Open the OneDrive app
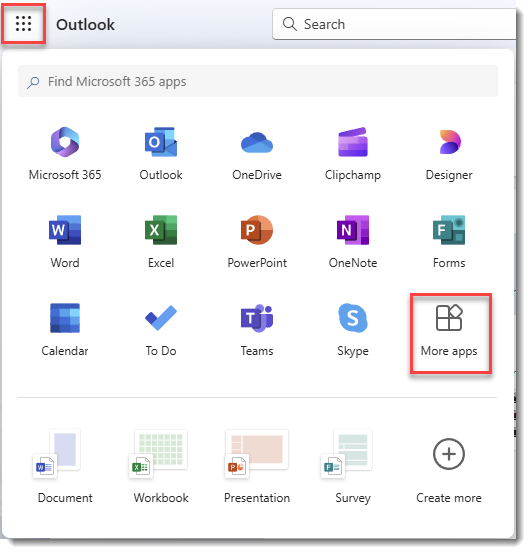This screenshot has width=531, height=554. (257, 154)
